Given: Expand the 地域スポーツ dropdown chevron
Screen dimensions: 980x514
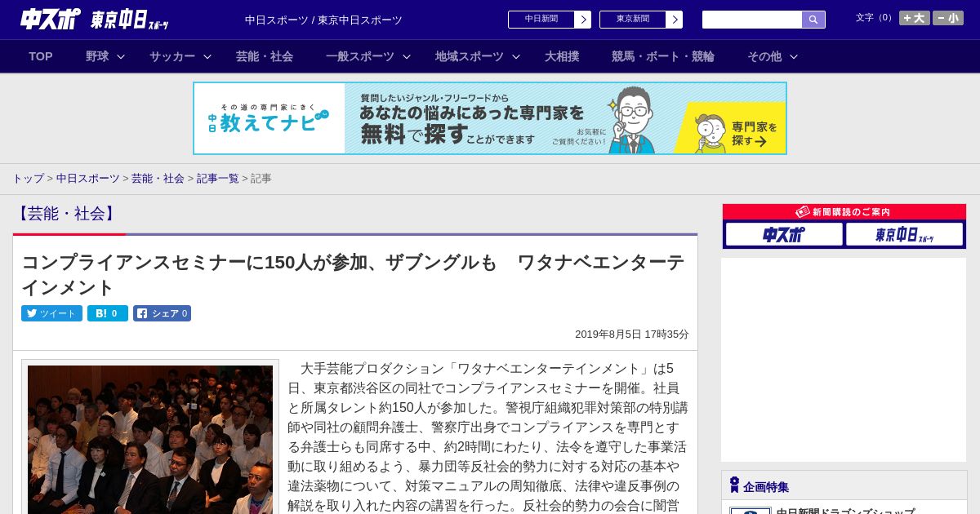Looking at the screenshot, I should (x=516, y=57).
